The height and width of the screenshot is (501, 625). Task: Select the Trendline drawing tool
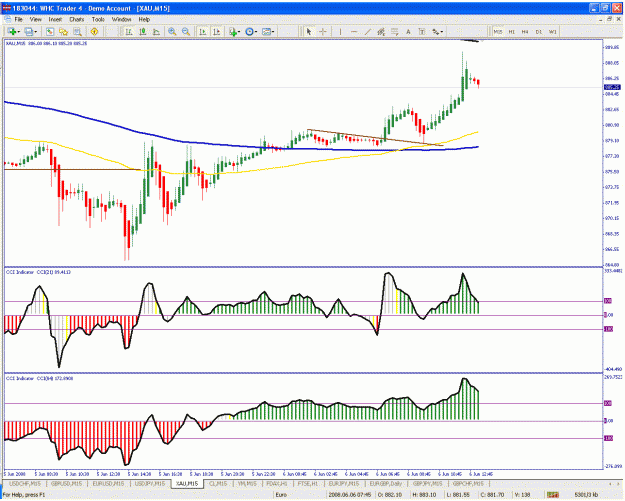point(368,31)
